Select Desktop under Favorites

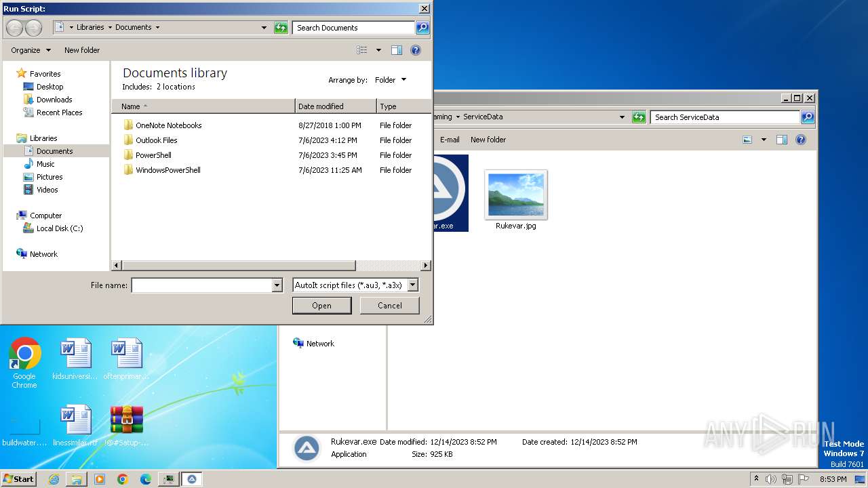pyautogui.click(x=50, y=87)
